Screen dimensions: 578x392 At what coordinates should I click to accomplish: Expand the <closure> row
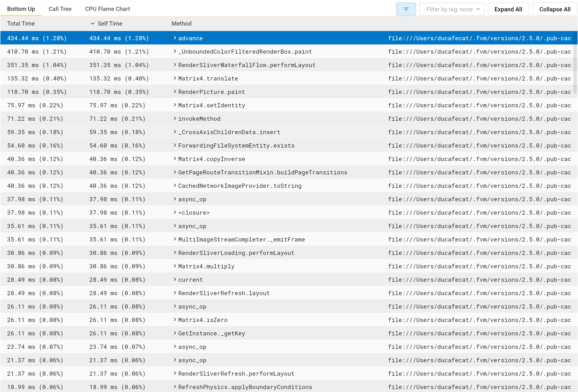click(x=175, y=212)
